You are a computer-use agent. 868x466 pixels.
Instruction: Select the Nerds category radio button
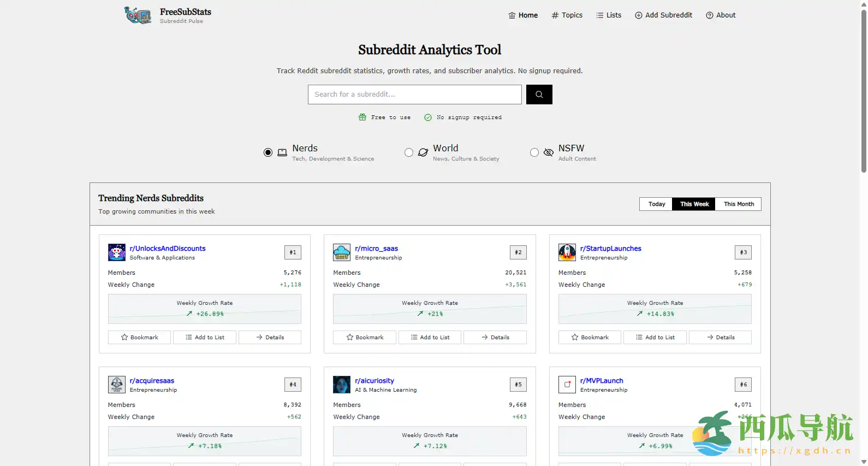268,152
